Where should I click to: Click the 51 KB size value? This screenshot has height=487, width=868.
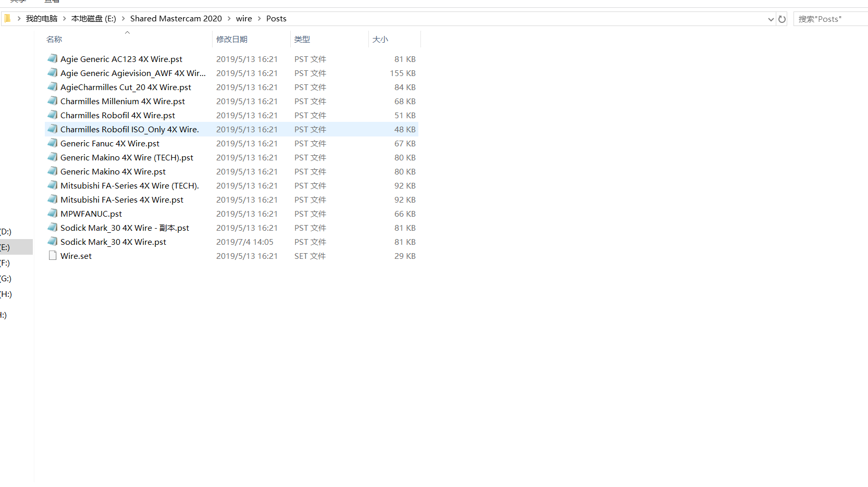(x=405, y=116)
